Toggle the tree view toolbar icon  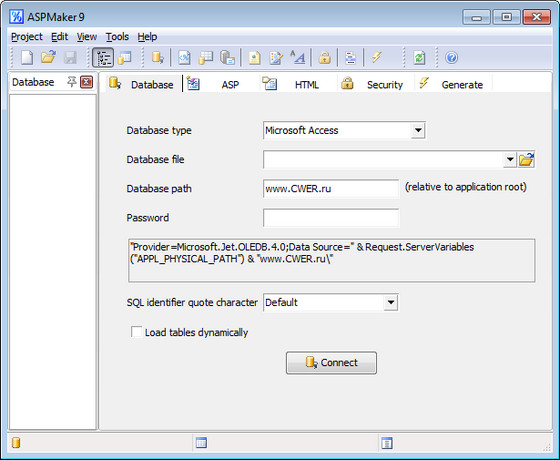coord(103,58)
